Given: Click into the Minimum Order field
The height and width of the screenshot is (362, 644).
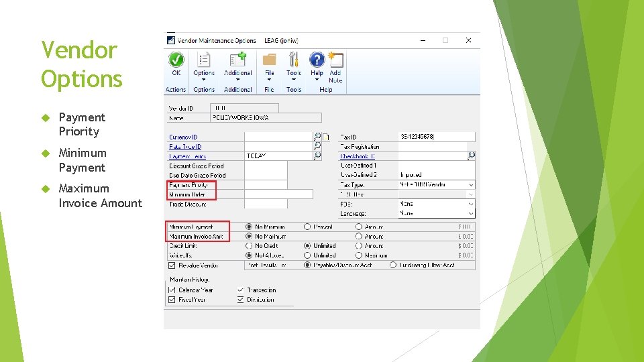Looking at the screenshot, I should click(x=278, y=194).
